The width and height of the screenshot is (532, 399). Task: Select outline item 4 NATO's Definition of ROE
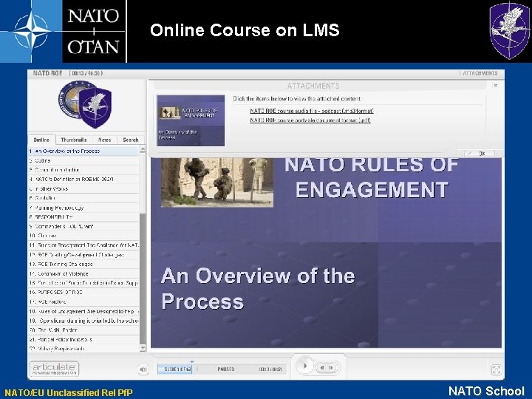pyautogui.click(x=83, y=179)
